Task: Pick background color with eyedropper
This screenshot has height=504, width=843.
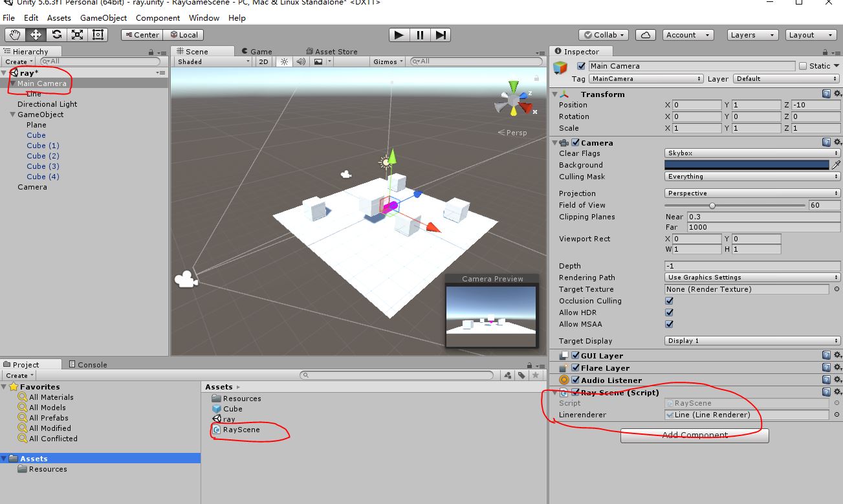Action: [x=836, y=165]
